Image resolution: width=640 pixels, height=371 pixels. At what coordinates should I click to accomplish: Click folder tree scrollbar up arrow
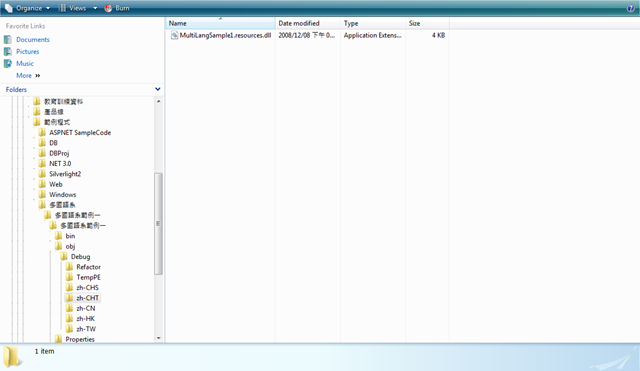[158, 101]
